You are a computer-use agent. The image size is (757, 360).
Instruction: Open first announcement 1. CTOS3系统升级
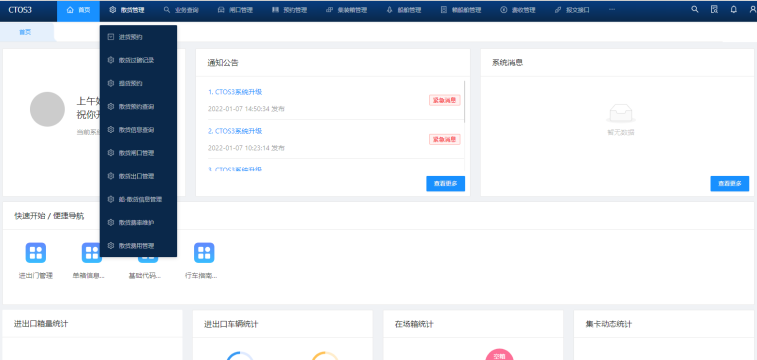(235, 92)
